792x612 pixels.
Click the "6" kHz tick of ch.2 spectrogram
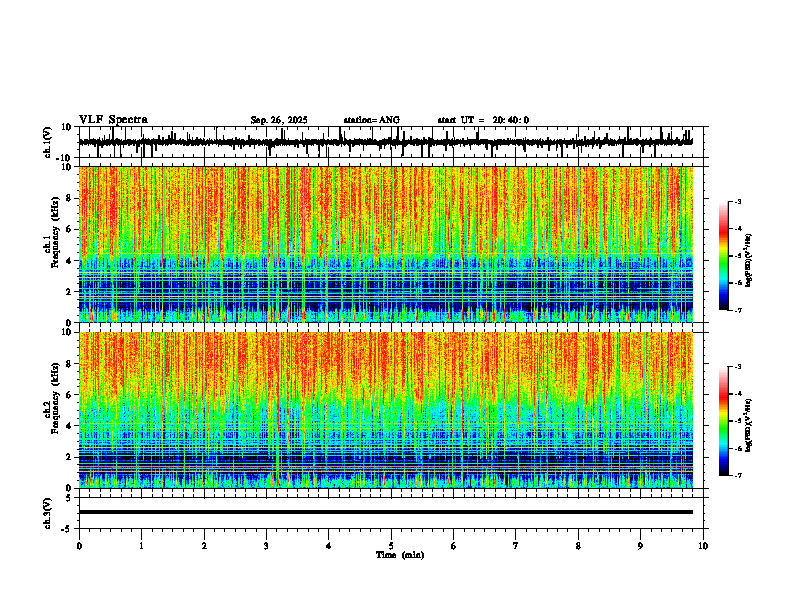click(69, 395)
